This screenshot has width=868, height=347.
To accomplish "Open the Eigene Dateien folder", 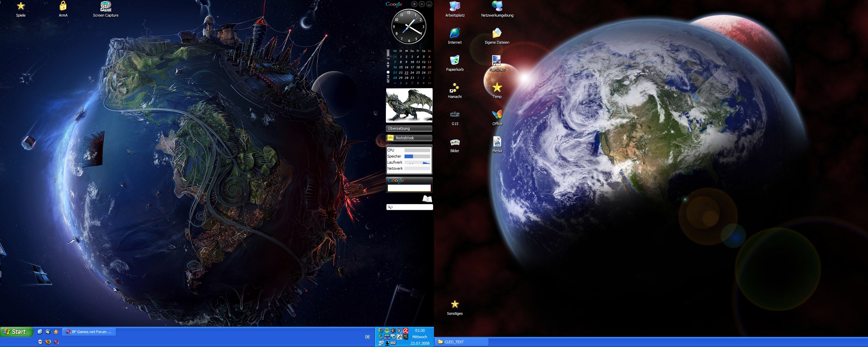I will click(497, 36).
